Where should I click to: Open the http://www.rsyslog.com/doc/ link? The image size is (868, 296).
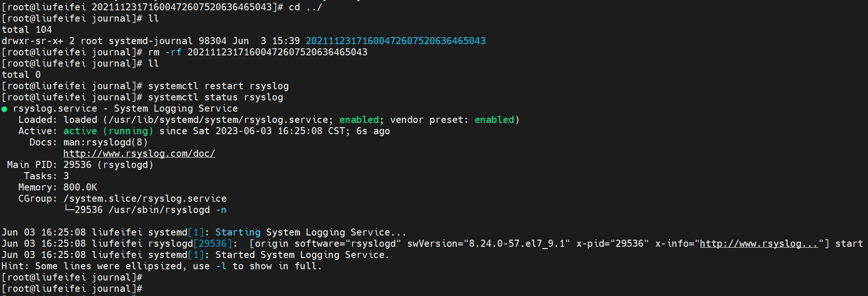point(139,154)
